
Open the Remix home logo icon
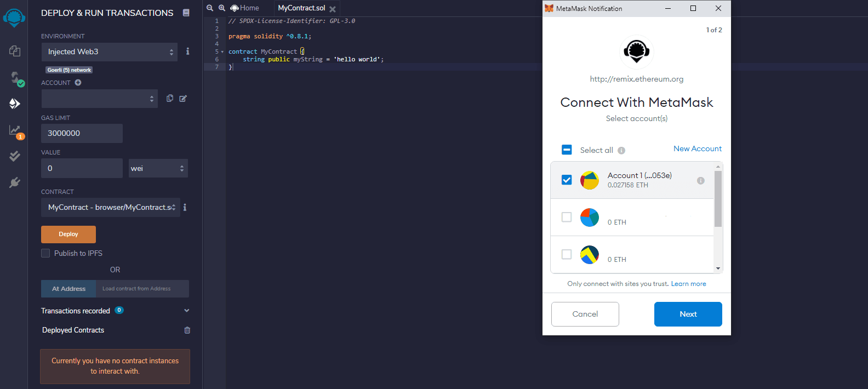[14, 18]
